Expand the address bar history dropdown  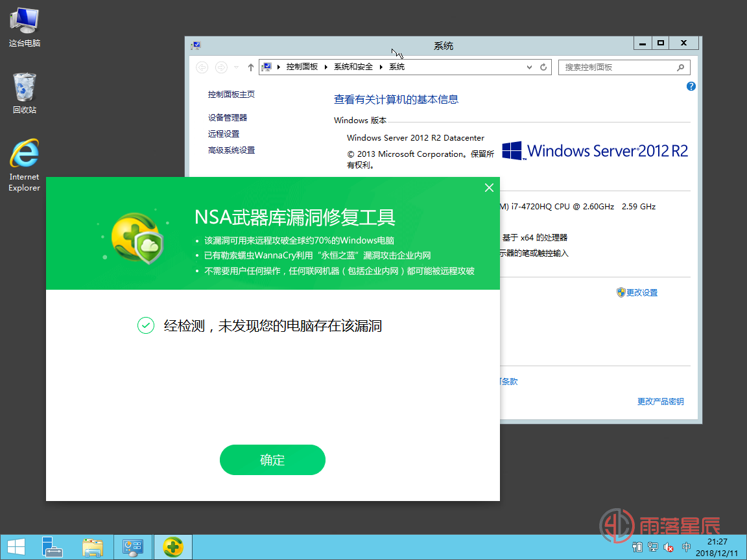(529, 67)
